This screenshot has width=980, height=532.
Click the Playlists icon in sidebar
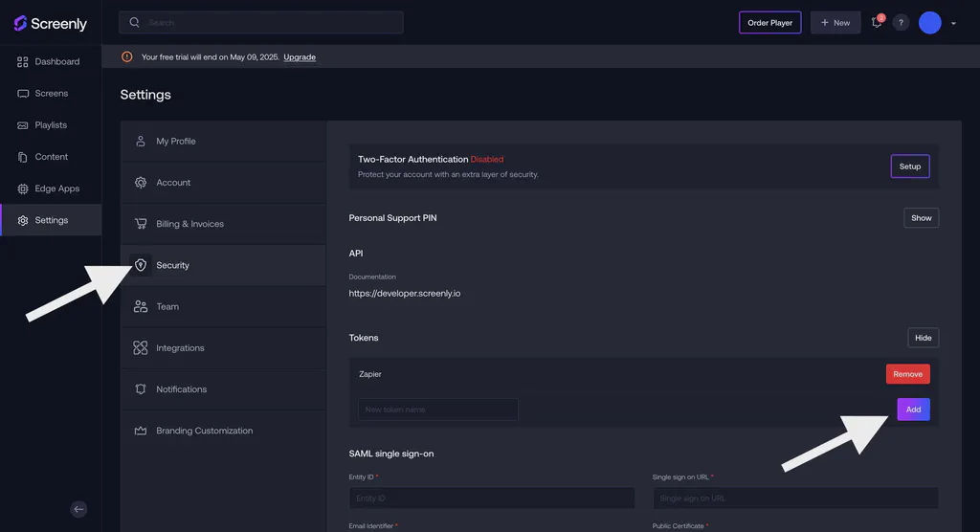(23, 125)
